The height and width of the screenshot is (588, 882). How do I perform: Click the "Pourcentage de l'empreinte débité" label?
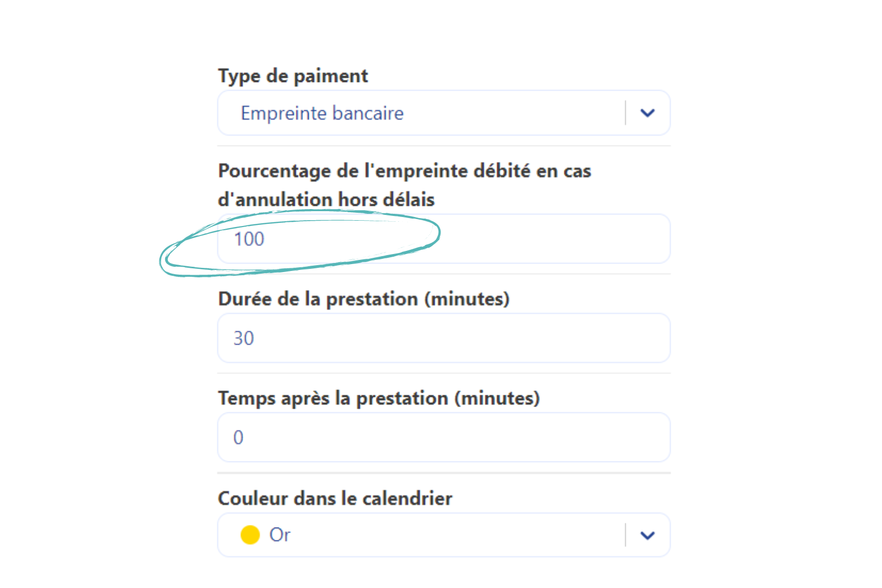coord(404,171)
